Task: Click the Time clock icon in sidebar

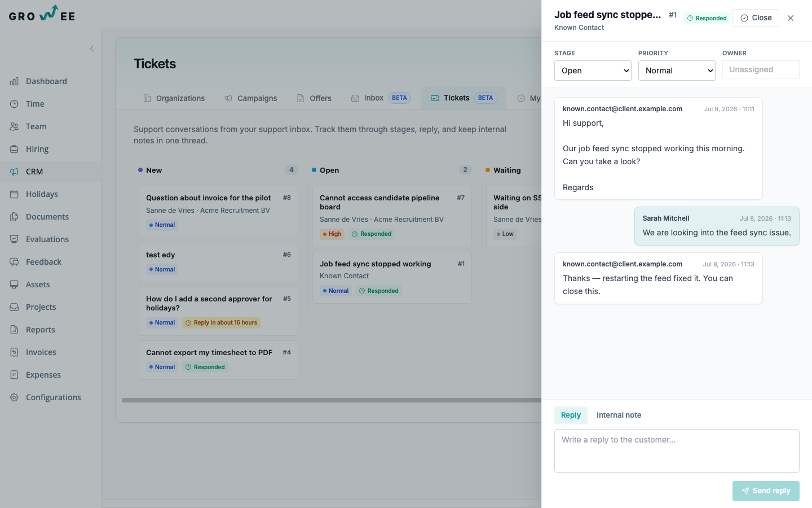Action: [14, 104]
